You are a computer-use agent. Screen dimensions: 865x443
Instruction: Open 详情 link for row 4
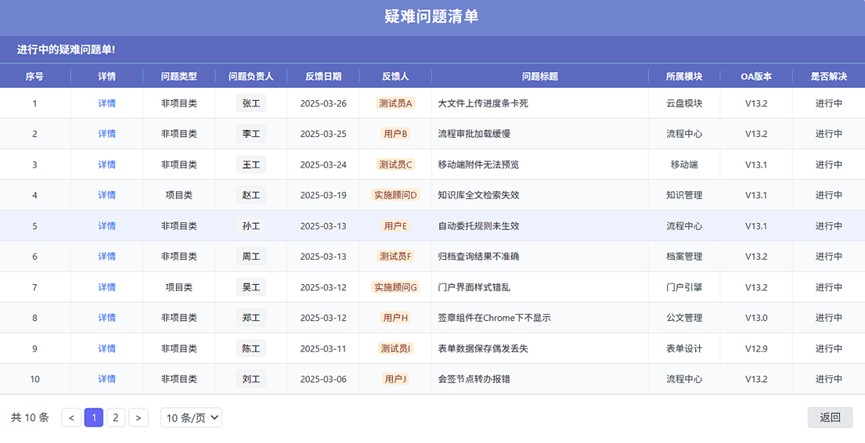click(x=107, y=195)
